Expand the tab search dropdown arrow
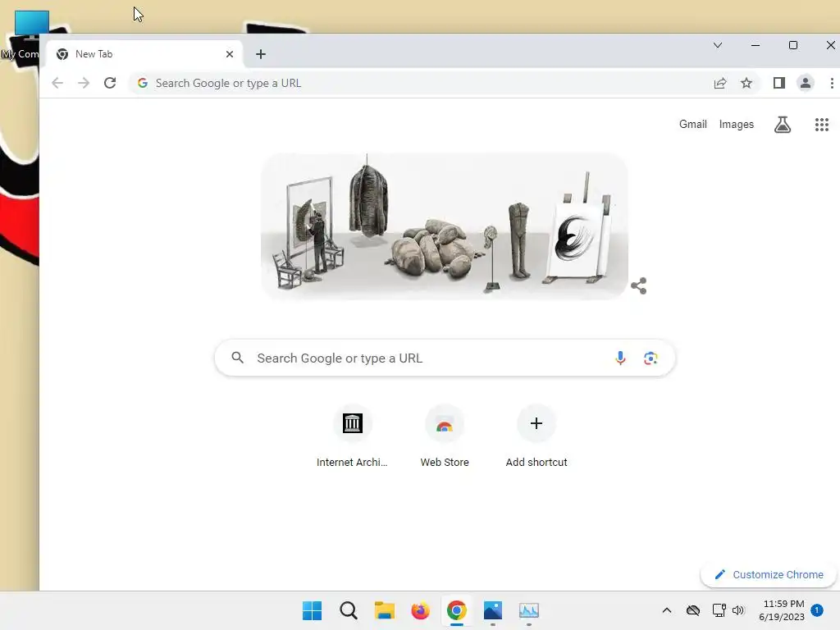Viewport: 840px width, 630px height. [718, 46]
